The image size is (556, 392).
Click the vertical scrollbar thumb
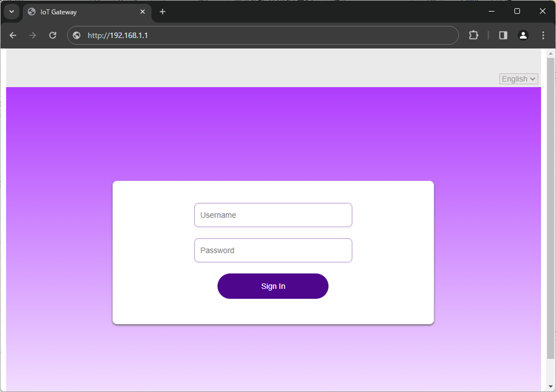coord(551,204)
